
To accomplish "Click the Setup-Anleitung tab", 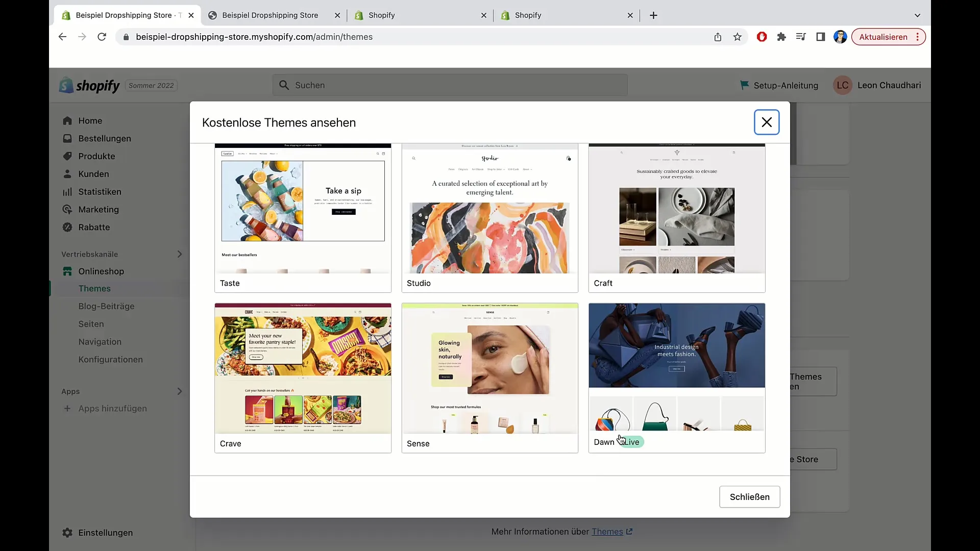I will pos(777,85).
